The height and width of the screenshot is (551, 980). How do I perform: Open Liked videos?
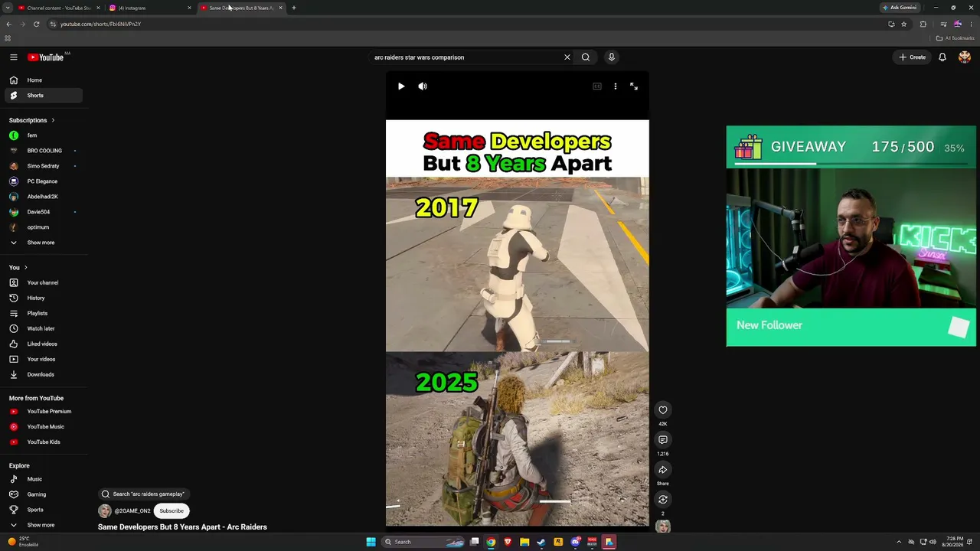point(44,344)
